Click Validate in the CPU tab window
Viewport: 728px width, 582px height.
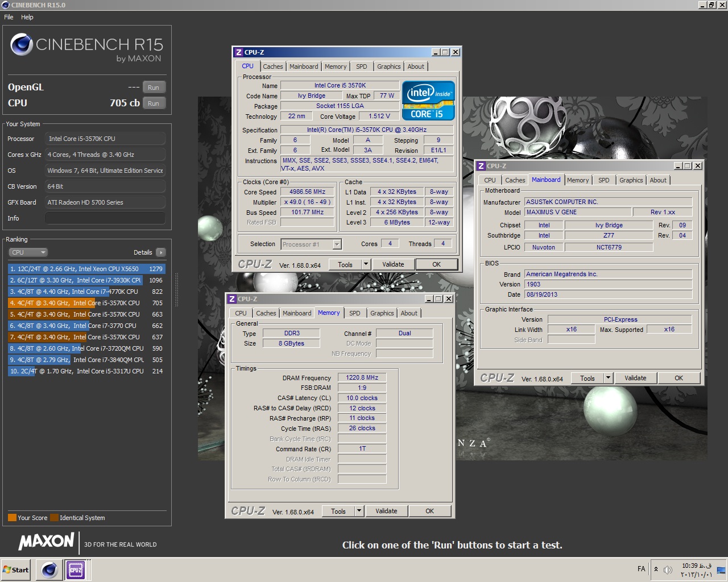coord(393,264)
